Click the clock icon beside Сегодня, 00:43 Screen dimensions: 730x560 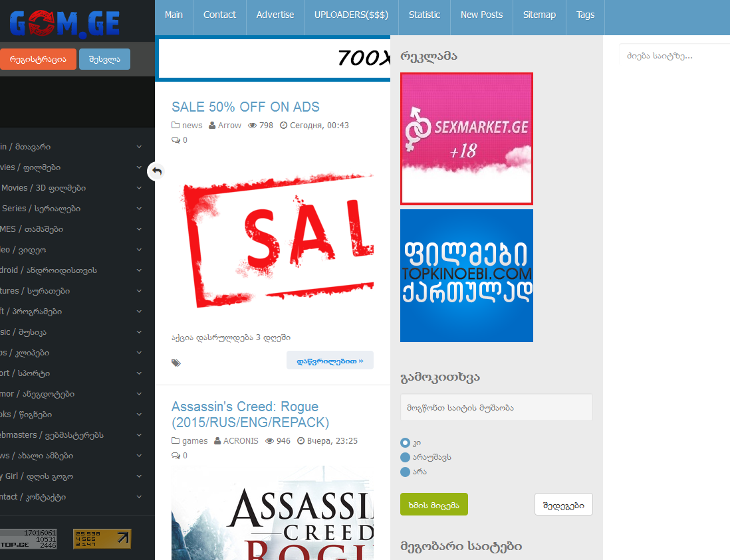click(283, 125)
